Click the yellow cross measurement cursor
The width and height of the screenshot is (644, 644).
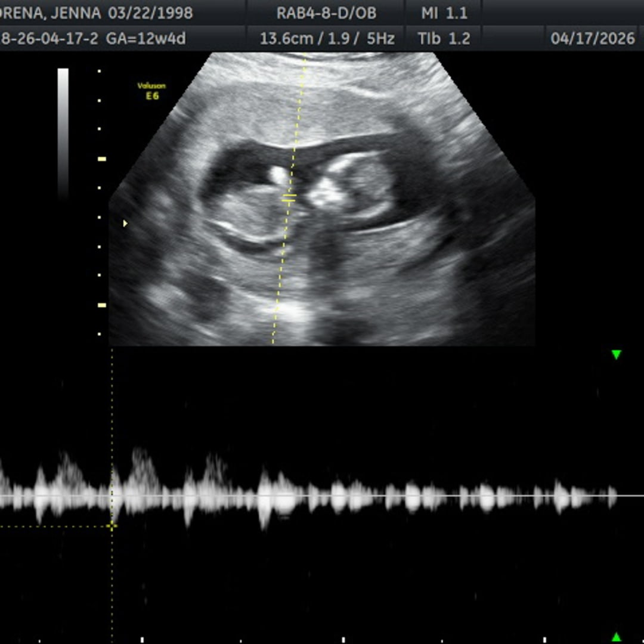pos(112,526)
